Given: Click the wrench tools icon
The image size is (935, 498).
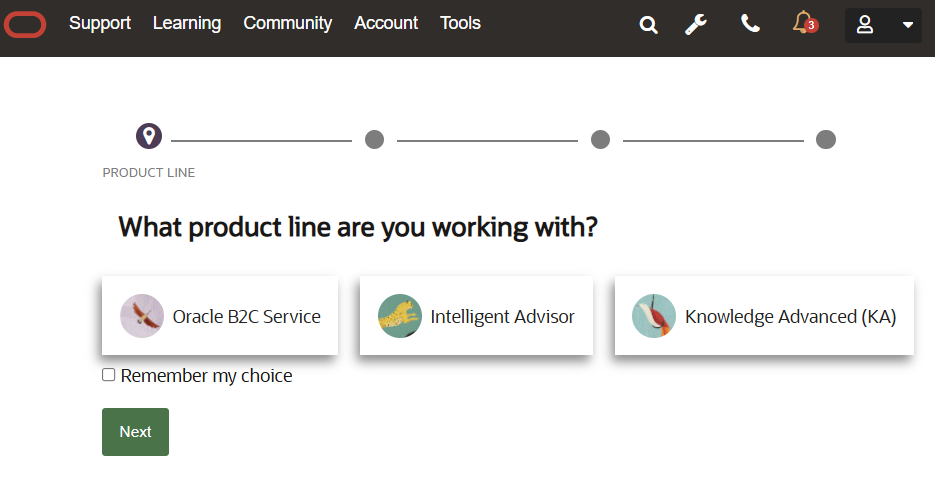Looking at the screenshot, I should coord(696,24).
